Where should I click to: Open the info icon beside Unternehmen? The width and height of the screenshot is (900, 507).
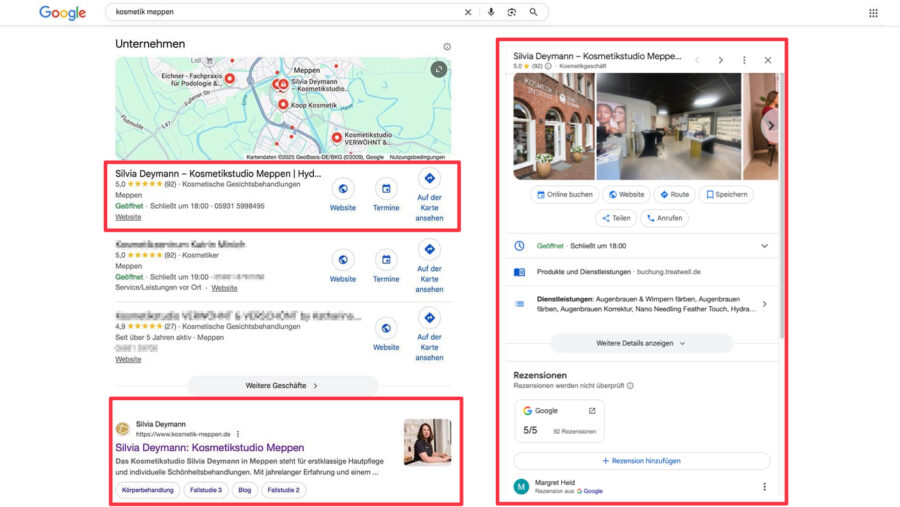pos(446,46)
